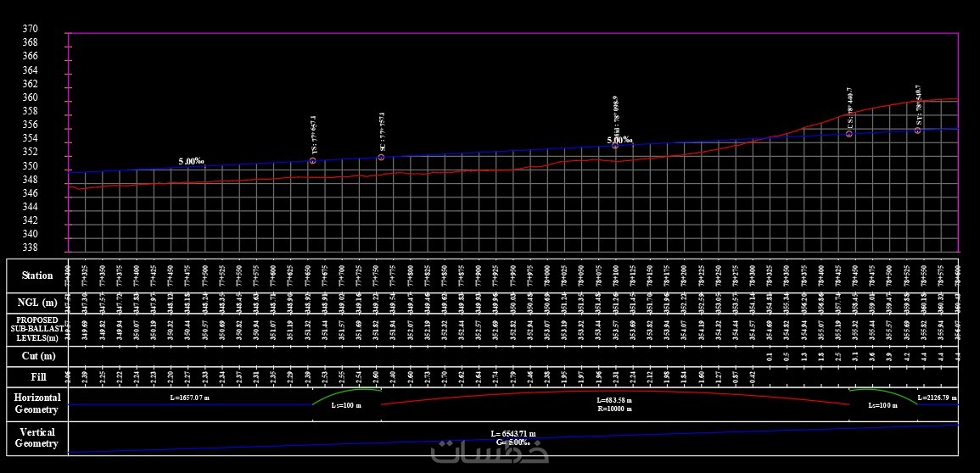Select the Proposed Sub-Ballast Levels row header
The height and width of the screenshot is (473, 980).
pos(37,327)
